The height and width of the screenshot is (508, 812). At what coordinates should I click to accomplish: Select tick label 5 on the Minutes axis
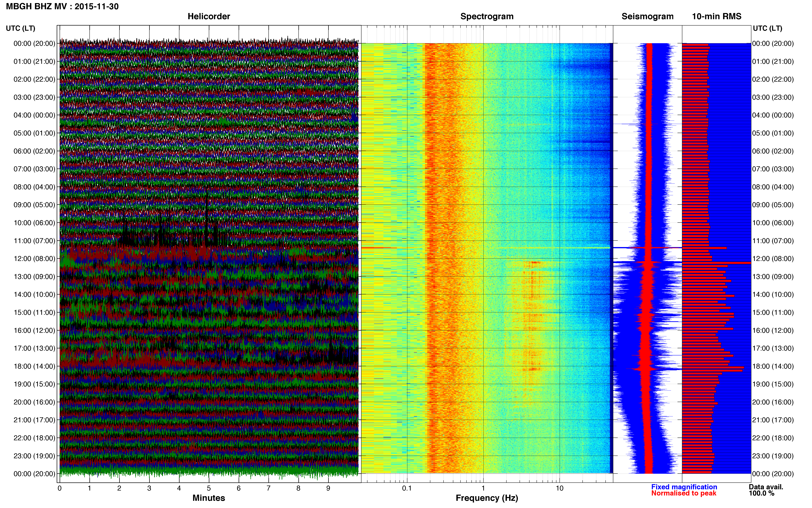(x=209, y=488)
